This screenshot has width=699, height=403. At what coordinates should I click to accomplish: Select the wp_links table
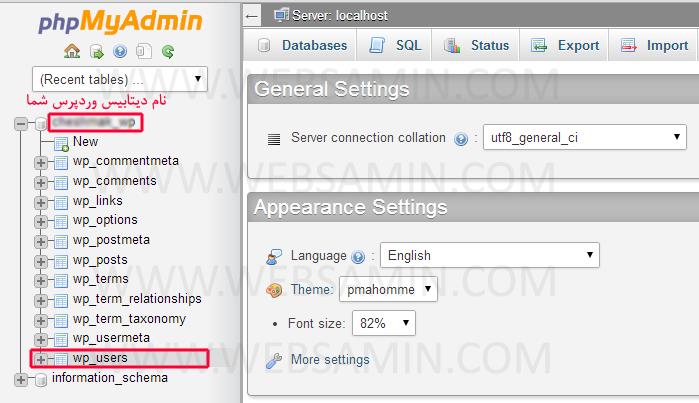[x=98, y=201]
